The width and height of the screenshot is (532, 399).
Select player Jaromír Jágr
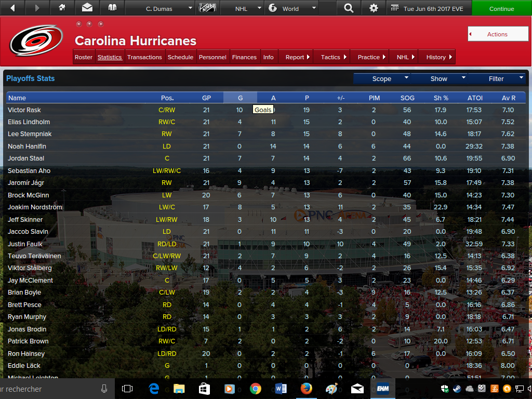coord(26,182)
